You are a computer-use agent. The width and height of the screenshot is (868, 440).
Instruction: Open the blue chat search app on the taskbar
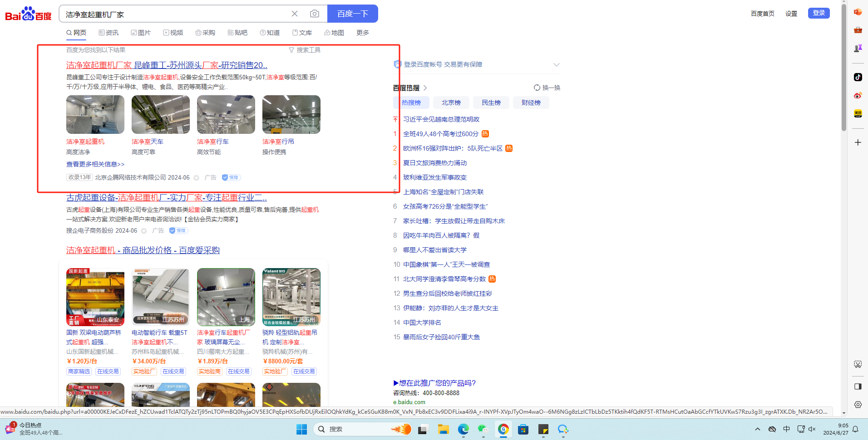point(563,429)
